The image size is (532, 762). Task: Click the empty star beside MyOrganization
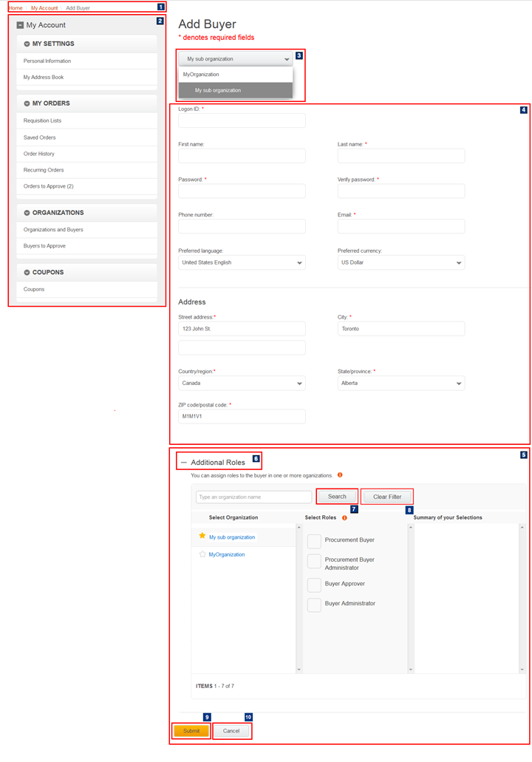pos(202,554)
